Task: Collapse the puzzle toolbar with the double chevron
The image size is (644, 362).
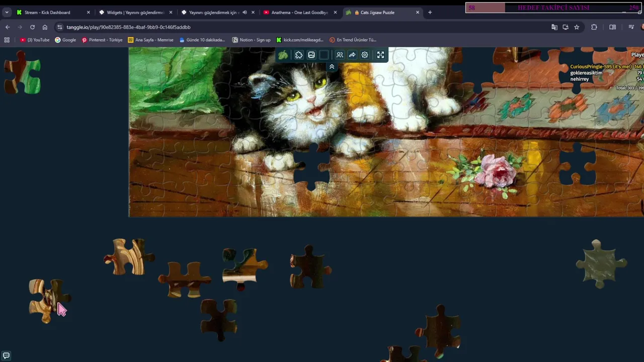Action: (332, 67)
